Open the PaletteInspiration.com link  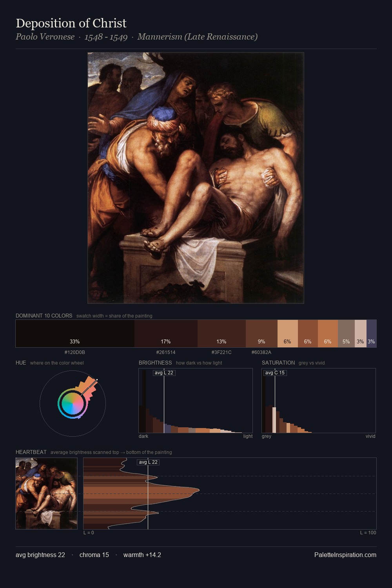(x=345, y=555)
